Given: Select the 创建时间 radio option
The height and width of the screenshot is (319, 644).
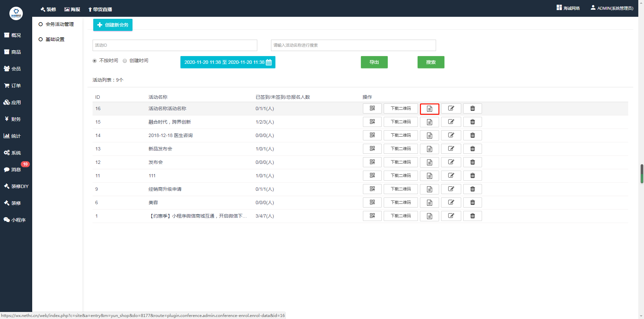Looking at the screenshot, I should click(125, 61).
